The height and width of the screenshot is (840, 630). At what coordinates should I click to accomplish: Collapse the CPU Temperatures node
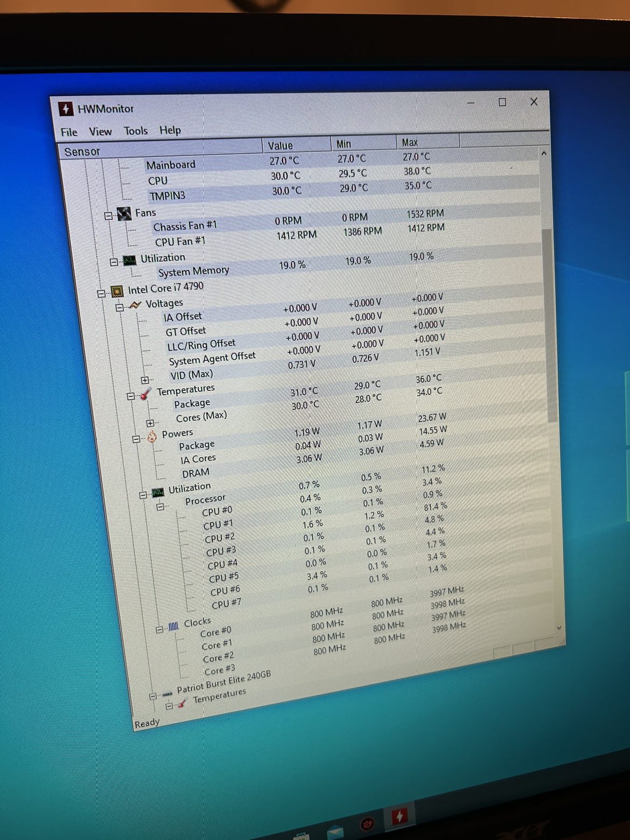click(x=130, y=396)
